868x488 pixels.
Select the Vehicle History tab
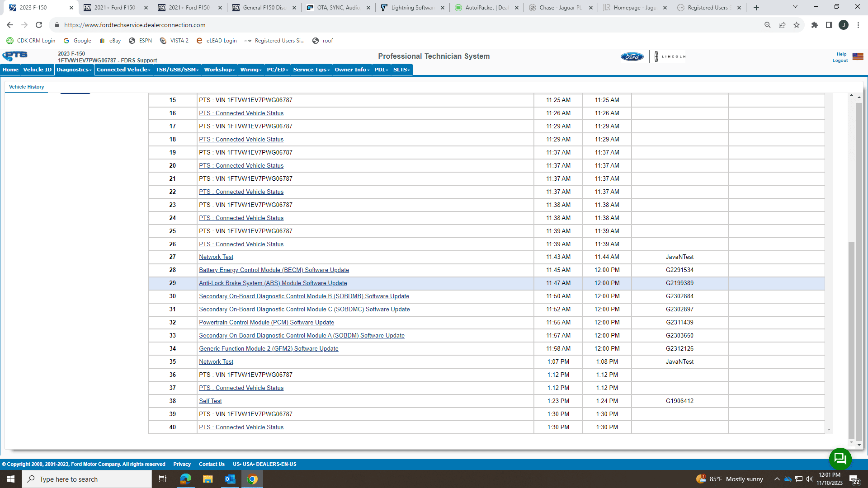[x=26, y=86]
